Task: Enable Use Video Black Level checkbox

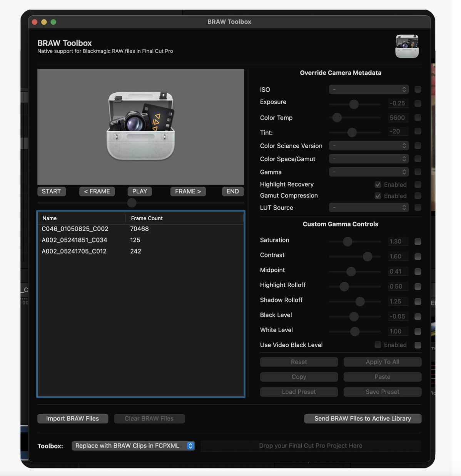Action: point(378,345)
